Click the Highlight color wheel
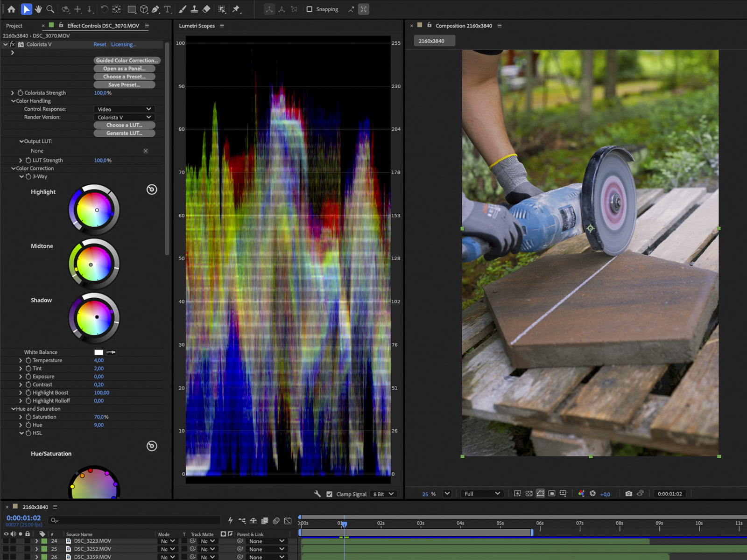The image size is (747, 560). click(x=94, y=210)
